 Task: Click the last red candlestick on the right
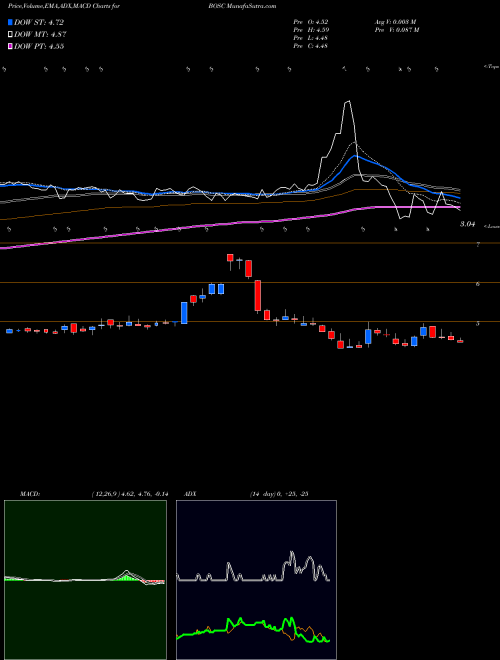460,341
